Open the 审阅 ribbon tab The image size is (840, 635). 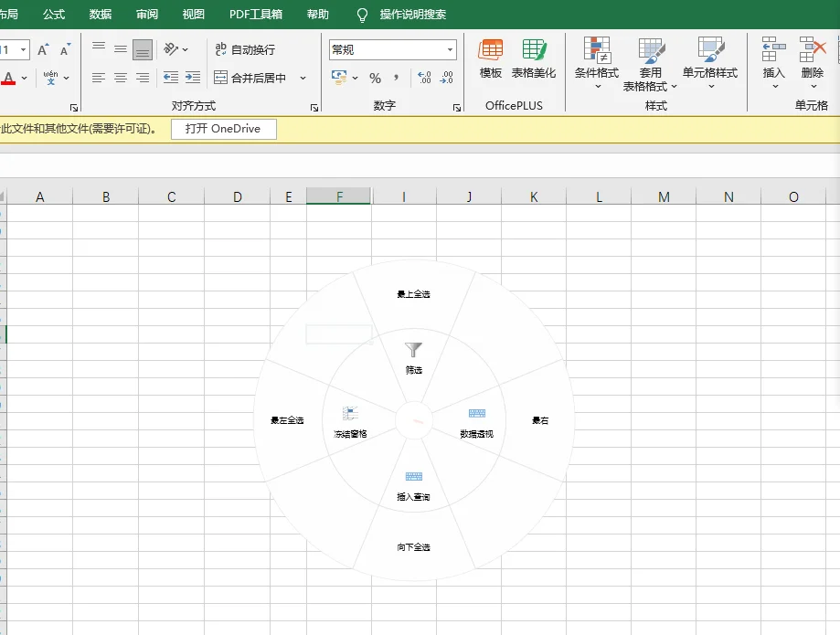click(147, 14)
